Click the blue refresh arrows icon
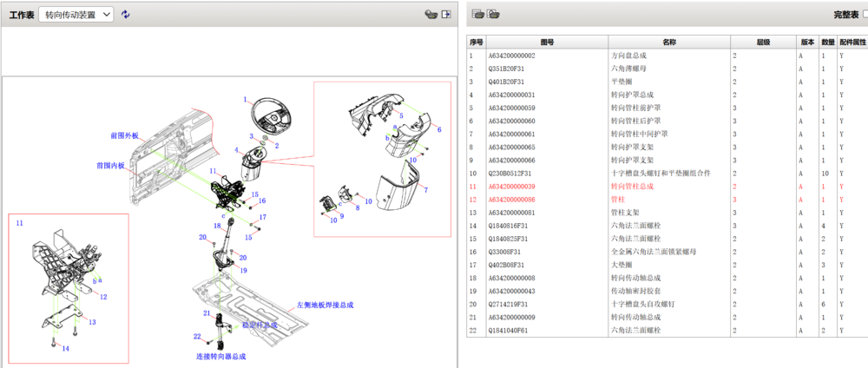Image resolution: width=868 pixels, height=368 pixels. click(x=126, y=15)
